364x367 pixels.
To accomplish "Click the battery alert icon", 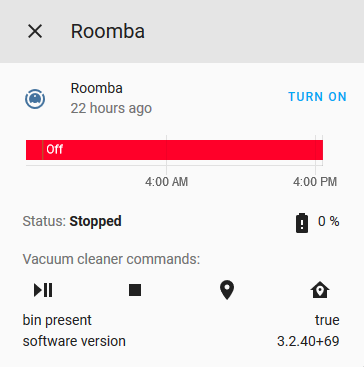I will [302, 222].
